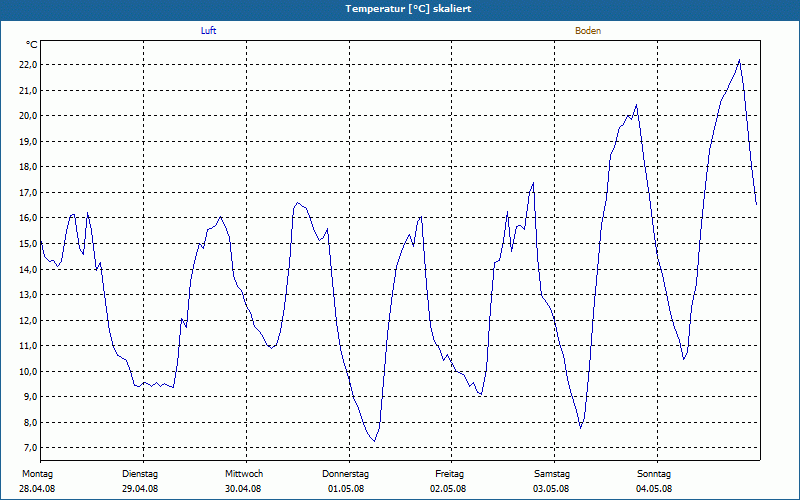The width and height of the screenshot is (800, 500).
Task: Click the 18,0 y-axis value
Action: point(28,167)
